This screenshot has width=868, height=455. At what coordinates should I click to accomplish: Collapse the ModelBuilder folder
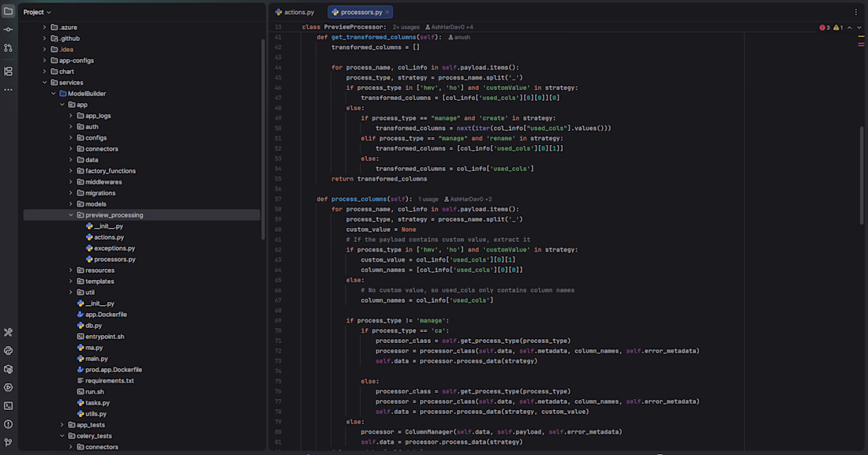(x=54, y=94)
